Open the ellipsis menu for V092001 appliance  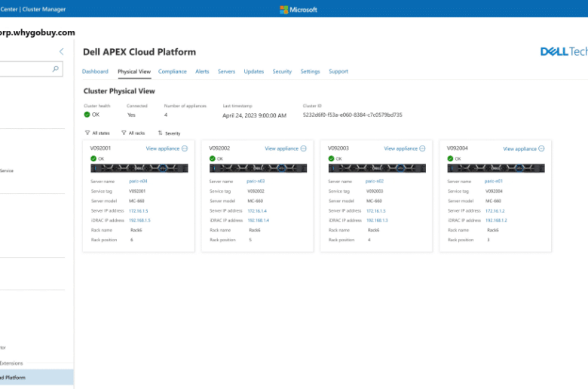(x=185, y=149)
